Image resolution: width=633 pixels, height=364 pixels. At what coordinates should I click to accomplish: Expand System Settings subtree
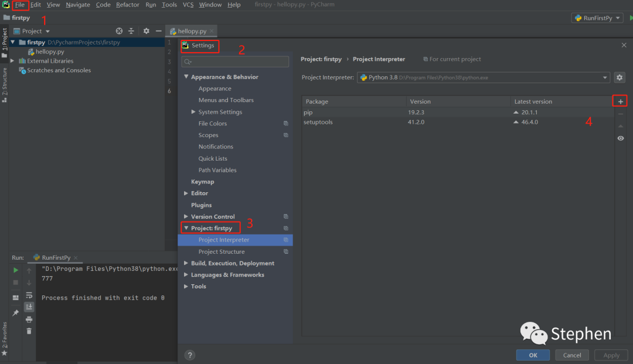(193, 112)
